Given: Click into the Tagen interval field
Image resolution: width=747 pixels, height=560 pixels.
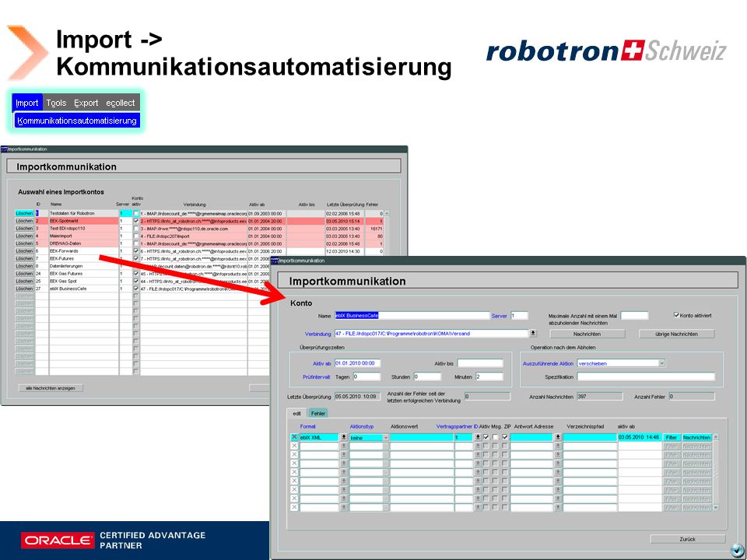Looking at the screenshot, I should tap(366, 376).
